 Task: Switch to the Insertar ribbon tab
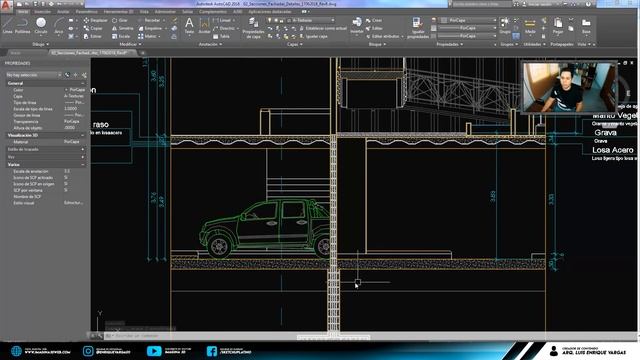pyautogui.click(x=42, y=12)
